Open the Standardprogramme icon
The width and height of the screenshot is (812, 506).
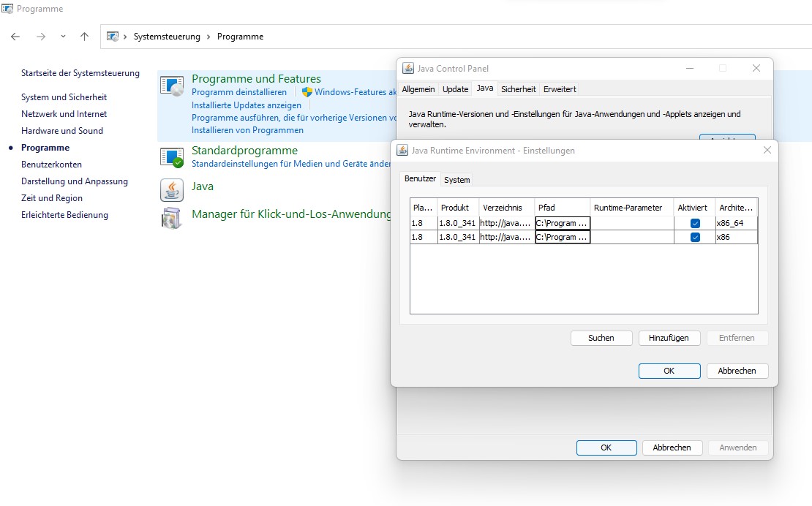(x=172, y=156)
